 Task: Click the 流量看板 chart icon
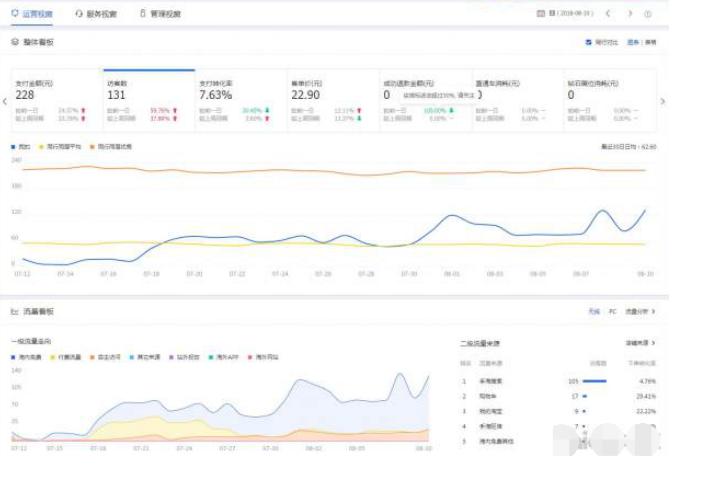15,312
